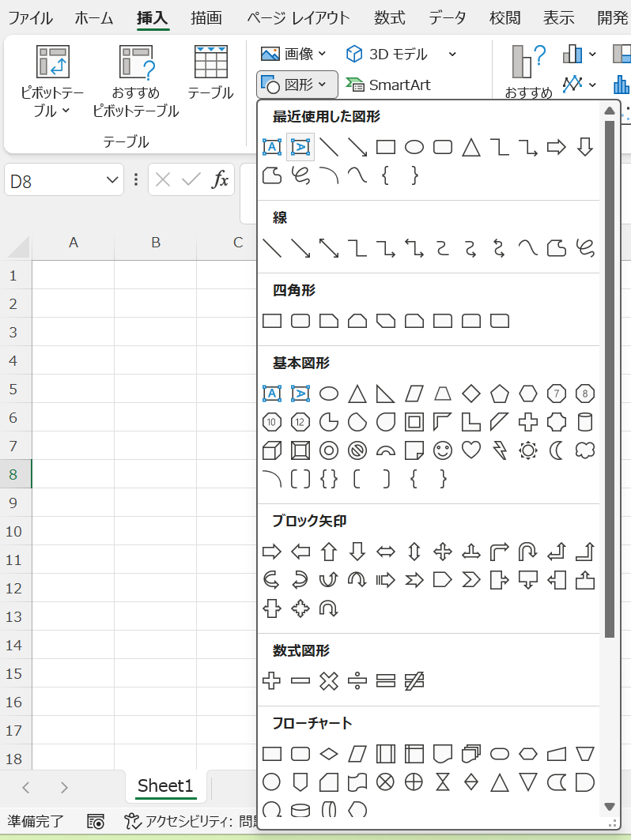Choose the left-right double block arrow
Image resolution: width=631 pixels, height=840 pixels.
(386, 552)
